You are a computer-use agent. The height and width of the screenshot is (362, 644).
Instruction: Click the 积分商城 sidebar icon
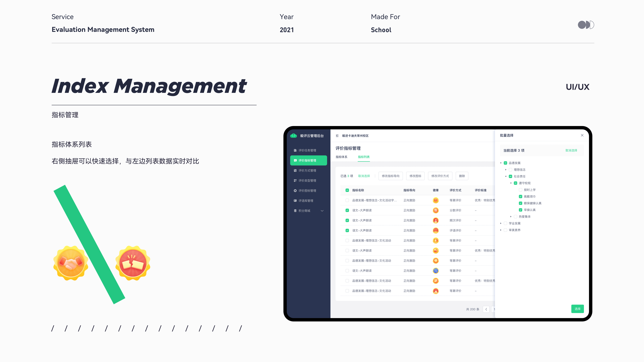[295, 211]
